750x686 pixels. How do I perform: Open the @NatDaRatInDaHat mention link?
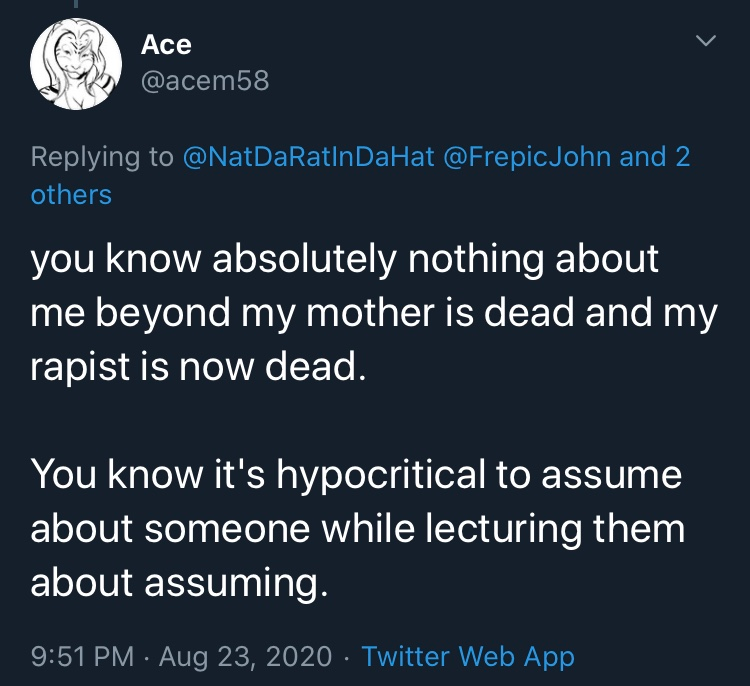click(309, 156)
